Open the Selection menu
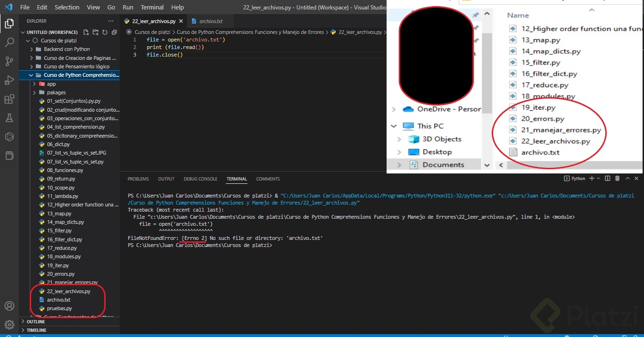Viewport: 644px width, 337px height. 67,7
